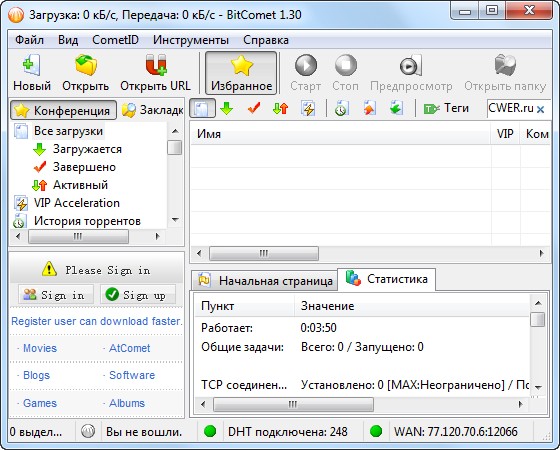Click into the CWER.ru search field
The image size is (560, 450).
[511, 108]
